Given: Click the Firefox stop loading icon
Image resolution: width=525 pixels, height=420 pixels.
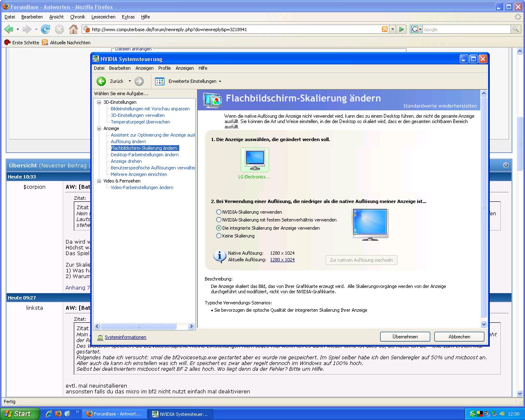Looking at the screenshot, I should point(59,29).
